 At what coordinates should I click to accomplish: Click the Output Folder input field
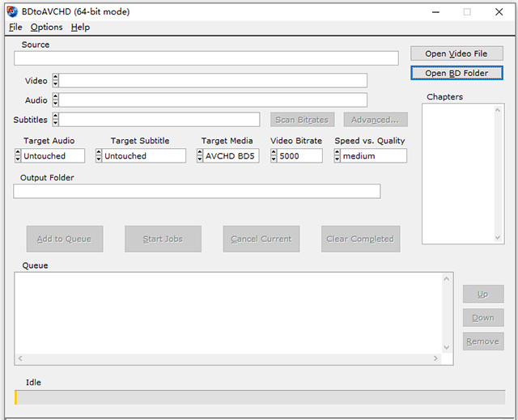click(197, 191)
